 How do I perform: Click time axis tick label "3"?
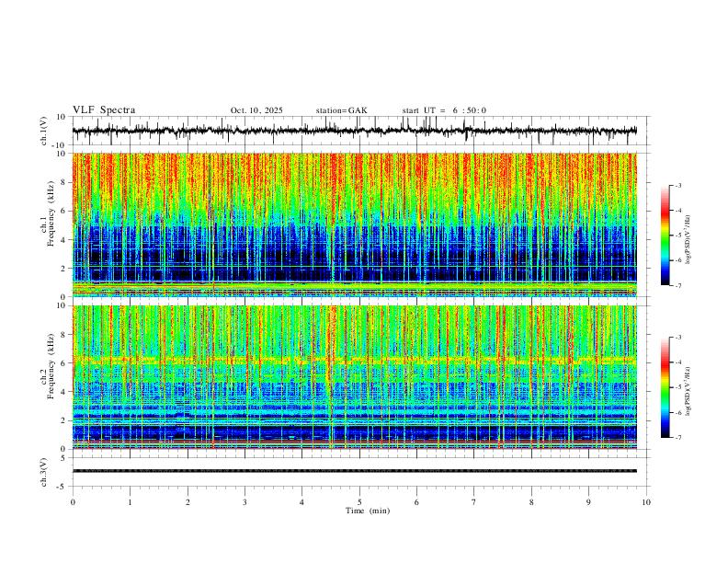click(x=245, y=502)
